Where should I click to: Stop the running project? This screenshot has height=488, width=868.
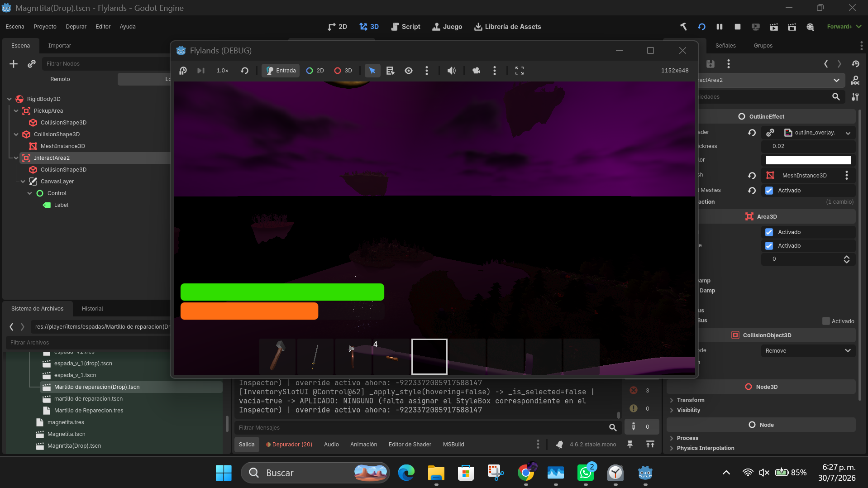point(738,27)
